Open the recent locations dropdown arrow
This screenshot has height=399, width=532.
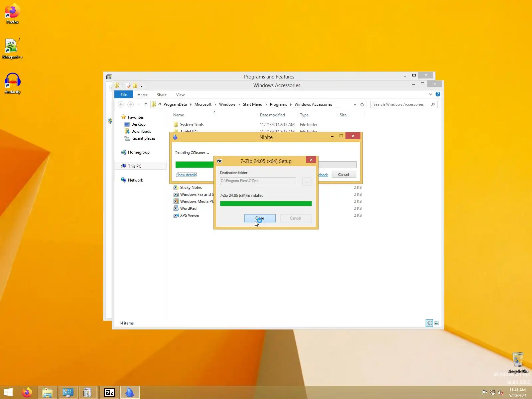pos(138,104)
